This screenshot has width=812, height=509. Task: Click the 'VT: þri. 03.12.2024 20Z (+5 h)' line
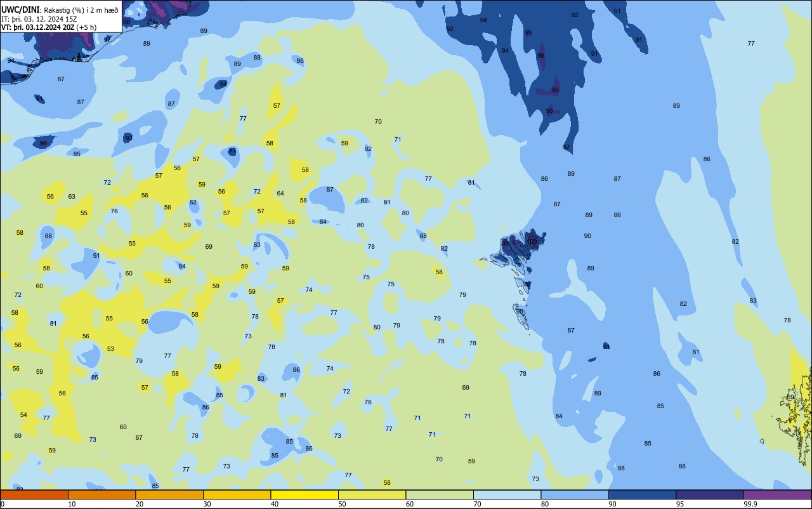(x=49, y=27)
